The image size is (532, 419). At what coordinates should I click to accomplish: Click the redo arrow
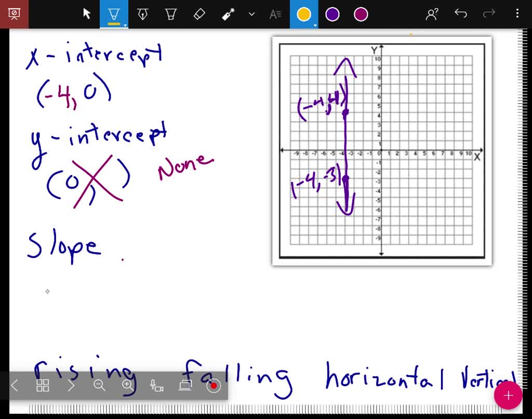point(489,14)
